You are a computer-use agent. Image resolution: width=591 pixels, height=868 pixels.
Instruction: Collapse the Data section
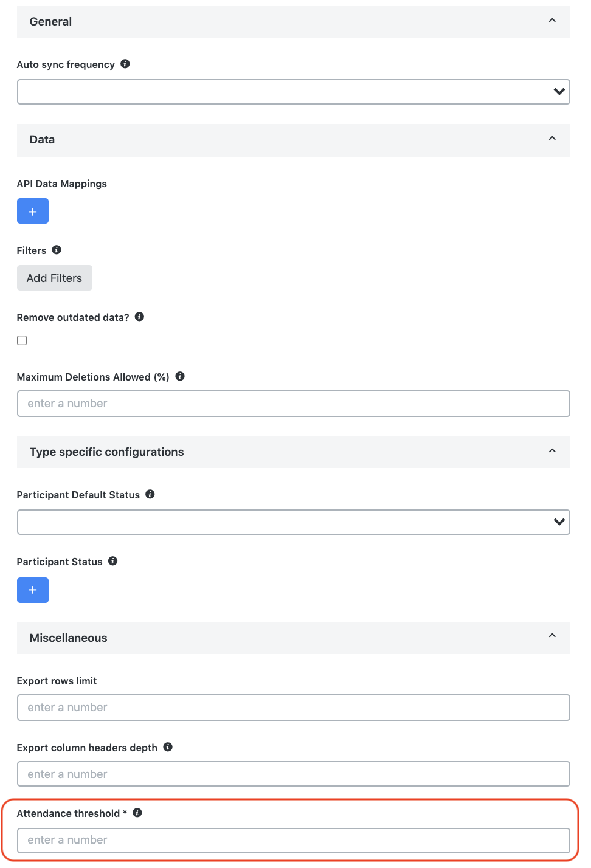pyautogui.click(x=552, y=139)
